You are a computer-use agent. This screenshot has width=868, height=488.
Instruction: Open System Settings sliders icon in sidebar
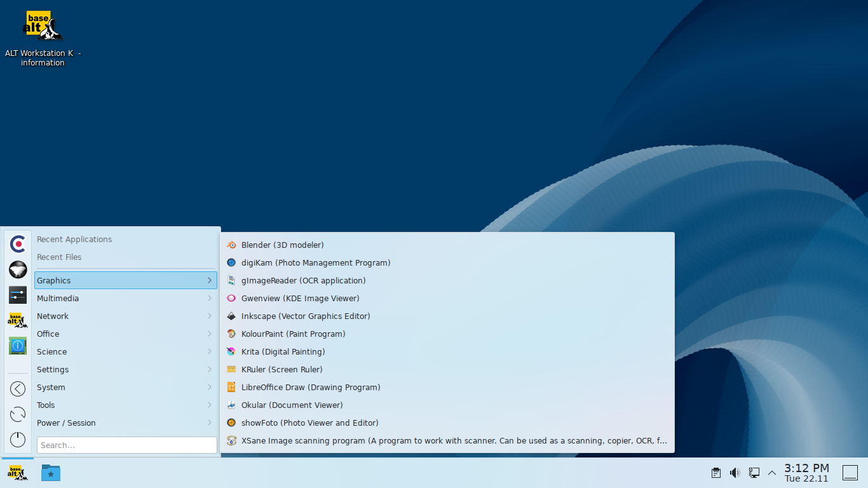point(18,295)
